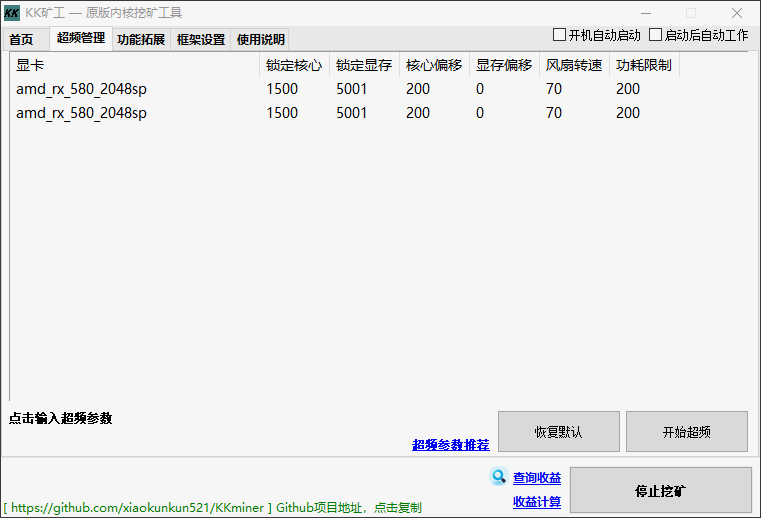Click the KK app logo icon

tap(12, 13)
